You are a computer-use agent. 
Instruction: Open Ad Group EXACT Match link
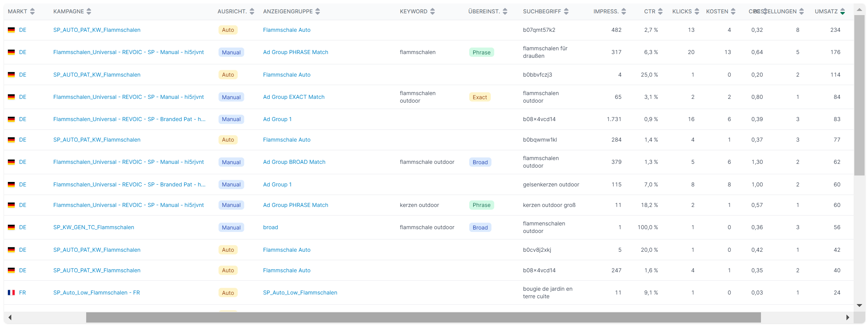tap(294, 97)
